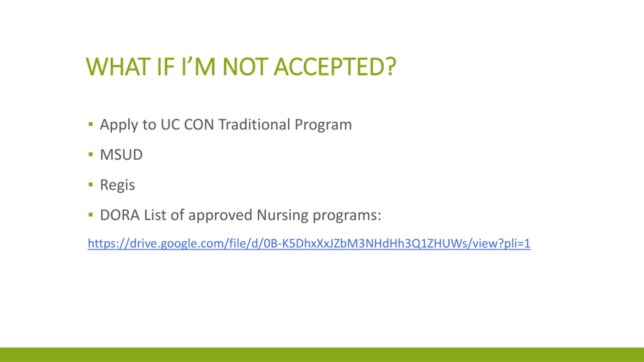Click the word 'ACCEPTED?' in the title
This screenshot has height=362, width=644.
point(335,67)
